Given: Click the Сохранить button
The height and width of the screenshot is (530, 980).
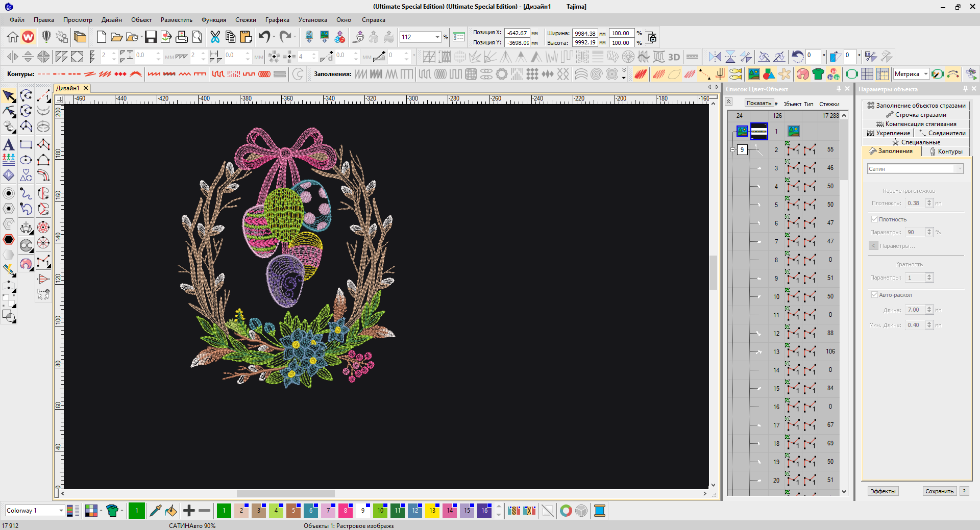Looking at the screenshot, I should [939, 491].
